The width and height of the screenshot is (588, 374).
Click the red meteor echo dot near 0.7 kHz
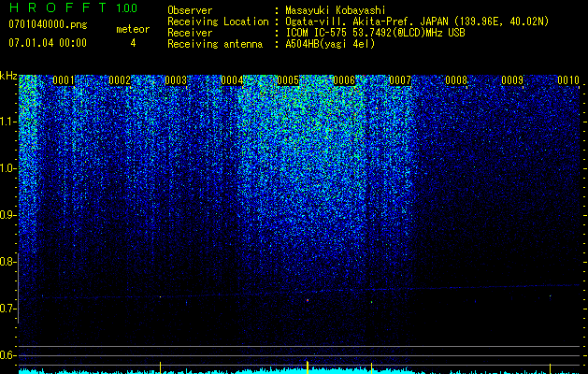click(308, 300)
